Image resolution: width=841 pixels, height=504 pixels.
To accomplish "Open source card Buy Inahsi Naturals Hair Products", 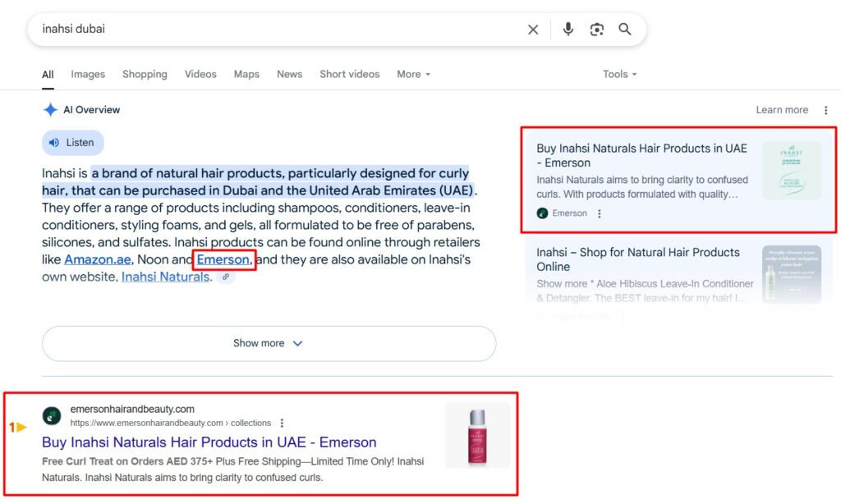I will [678, 180].
